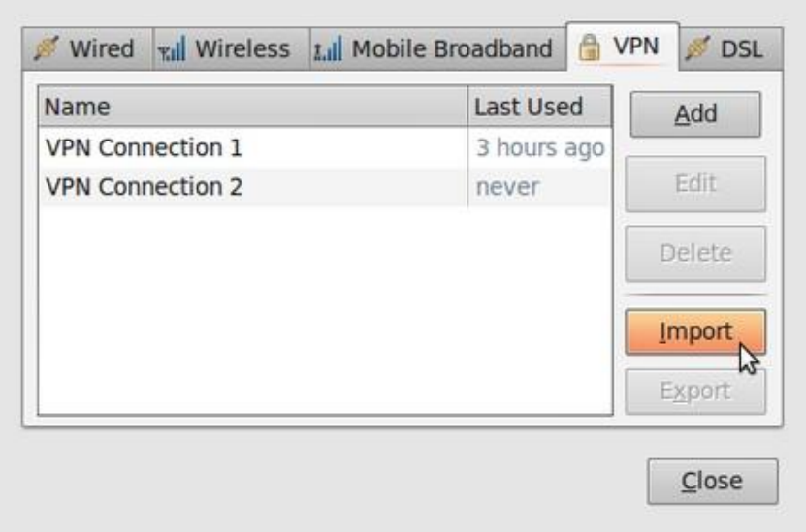Image resolution: width=806 pixels, height=532 pixels.
Task: Sort connections by the Name column header
Action: pos(252,108)
